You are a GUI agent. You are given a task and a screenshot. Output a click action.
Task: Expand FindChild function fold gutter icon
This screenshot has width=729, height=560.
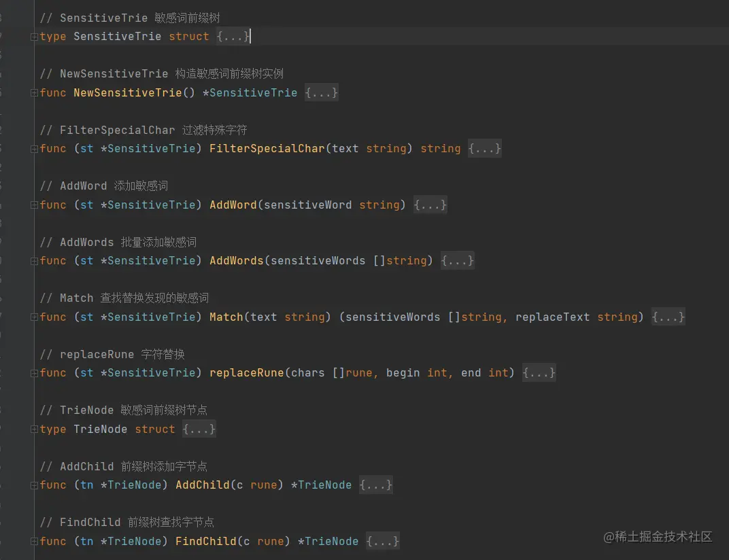tap(34, 542)
